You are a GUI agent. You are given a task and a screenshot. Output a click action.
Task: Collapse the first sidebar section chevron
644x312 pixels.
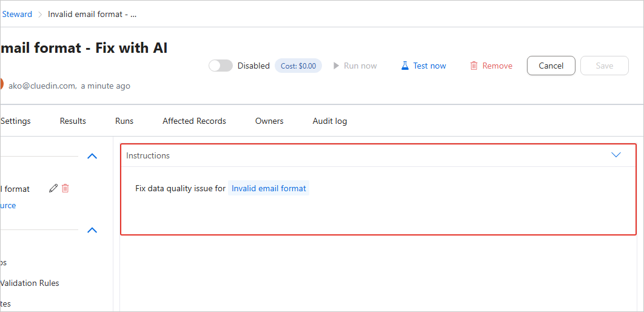click(92, 156)
